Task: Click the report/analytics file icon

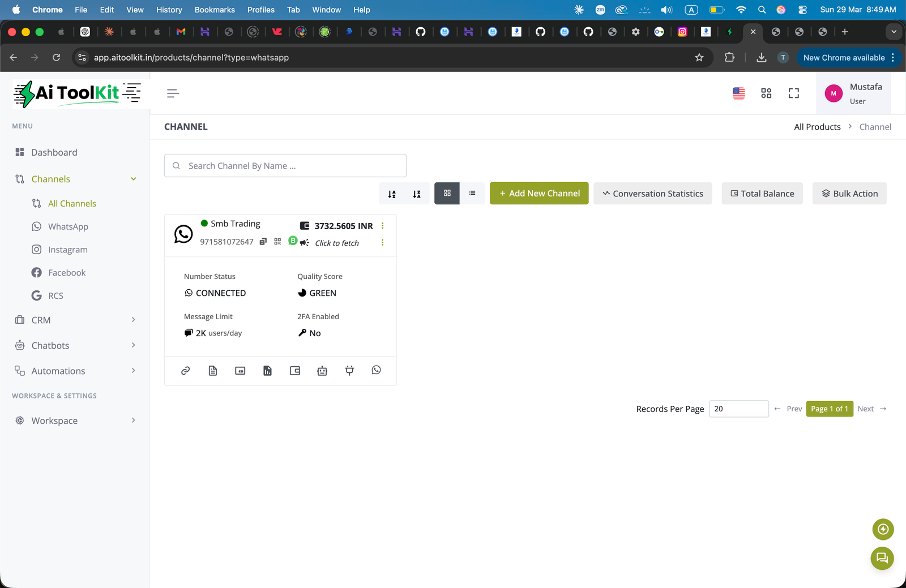Action: point(267,371)
